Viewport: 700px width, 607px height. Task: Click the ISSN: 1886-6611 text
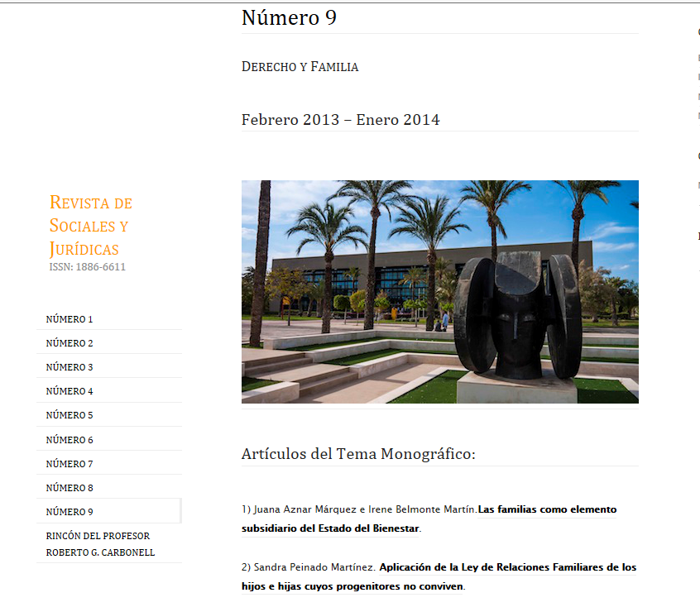87,267
